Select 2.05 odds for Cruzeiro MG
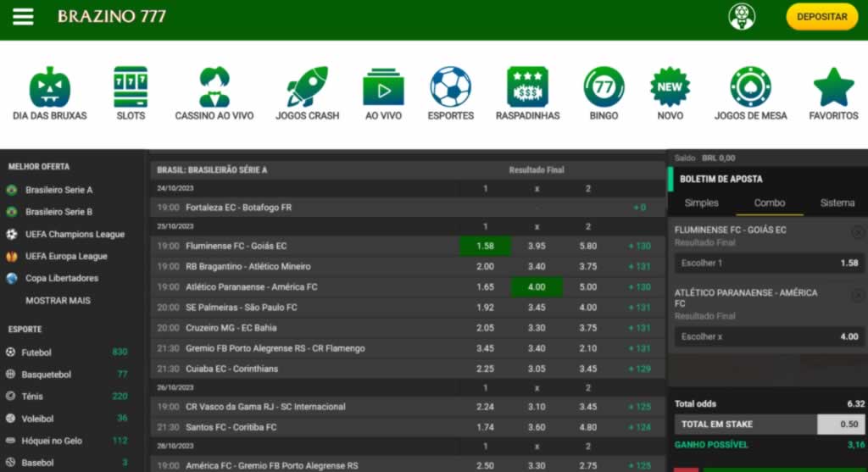Image resolution: width=868 pixels, height=472 pixels. (x=485, y=328)
